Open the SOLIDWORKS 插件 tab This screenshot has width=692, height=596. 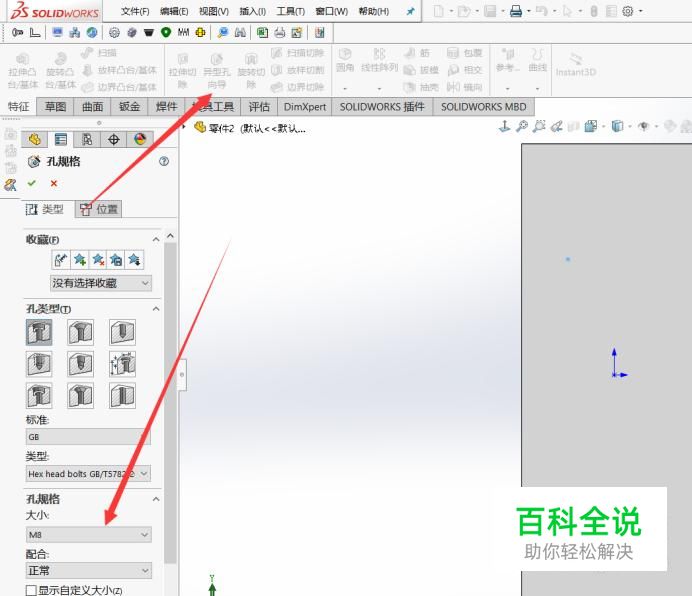click(x=382, y=107)
